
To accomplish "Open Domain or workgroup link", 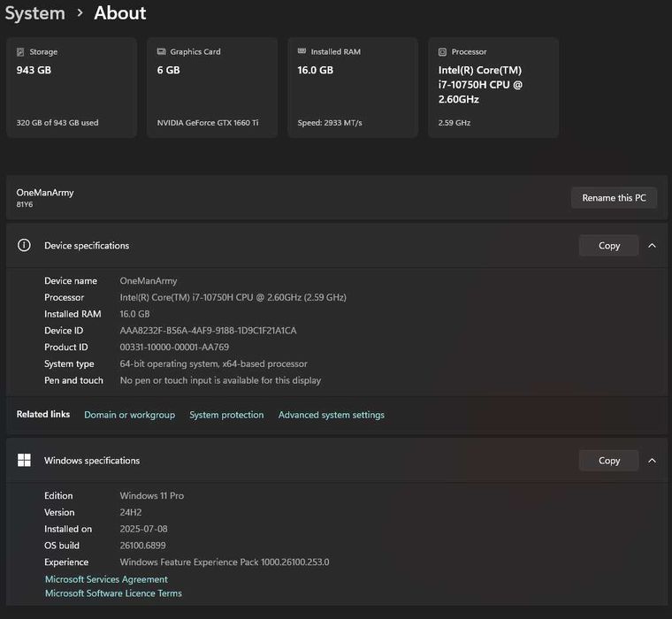I will pyautogui.click(x=129, y=415).
